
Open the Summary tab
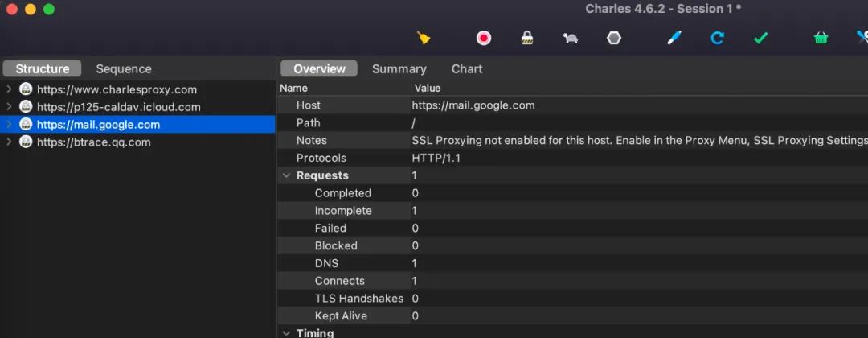(399, 68)
